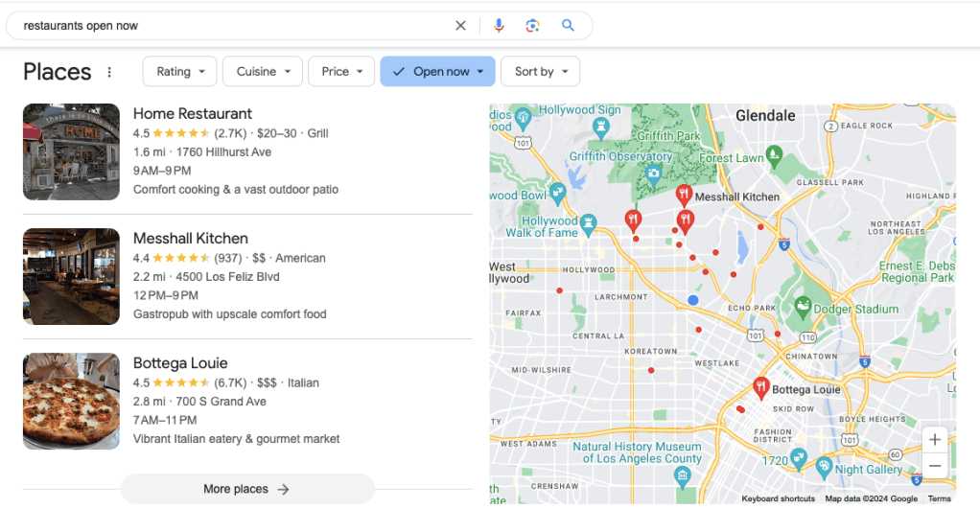Open the map Terms link
980x532 pixels.
point(939,498)
